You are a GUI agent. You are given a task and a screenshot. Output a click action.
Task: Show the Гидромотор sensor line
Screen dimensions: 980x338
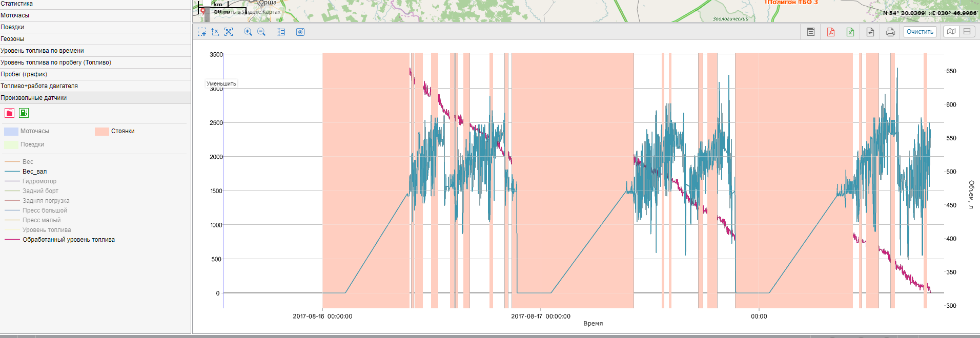[x=39, y=181]
